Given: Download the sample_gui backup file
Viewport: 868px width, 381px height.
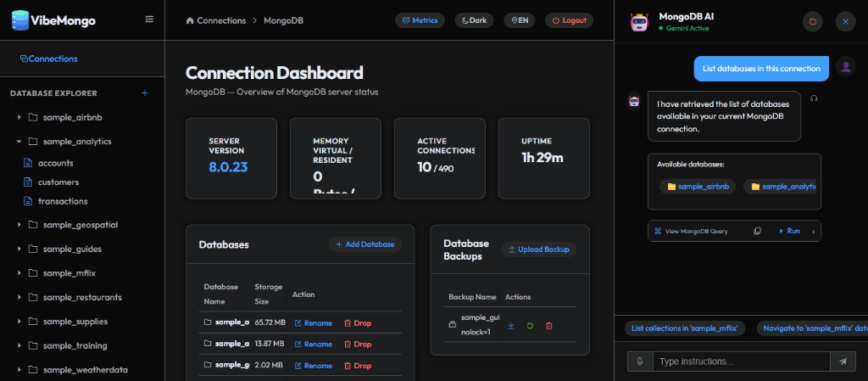Looking at the screenshot, I should click(511, 326).
